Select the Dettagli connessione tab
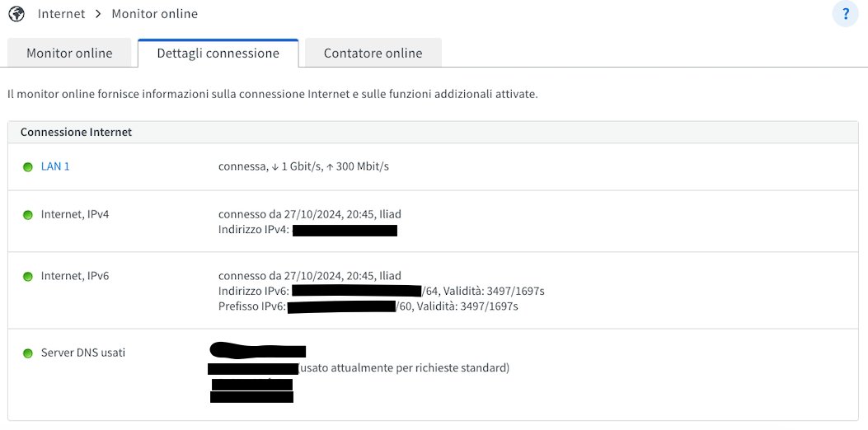868x430 pixels. point(218,54)
